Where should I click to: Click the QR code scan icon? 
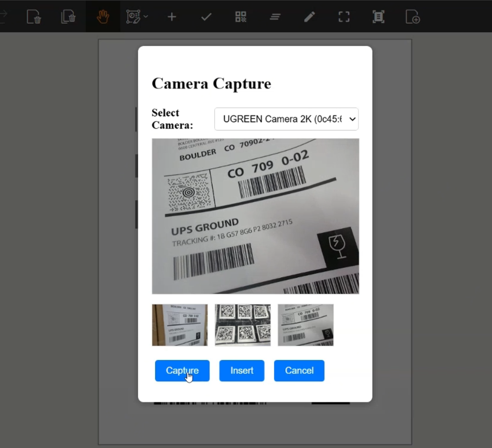point(241,17)
